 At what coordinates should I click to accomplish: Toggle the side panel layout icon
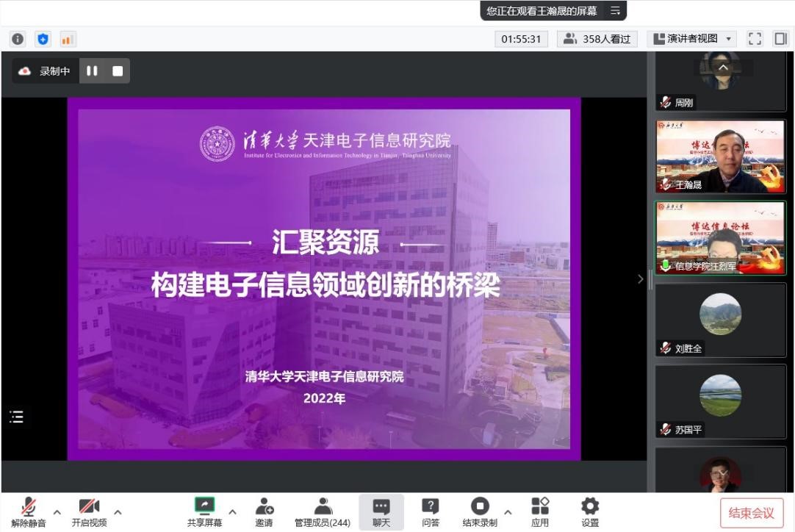click(780, 39)
